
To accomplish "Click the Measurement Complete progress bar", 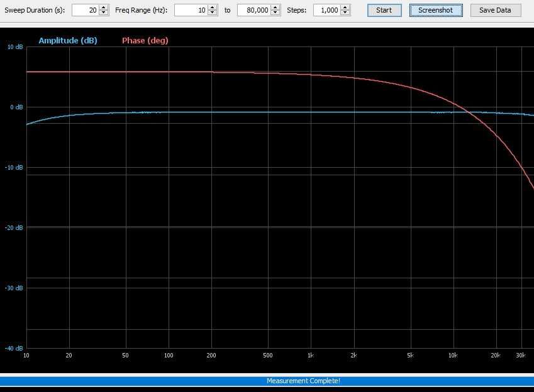I will pos(267,381).
